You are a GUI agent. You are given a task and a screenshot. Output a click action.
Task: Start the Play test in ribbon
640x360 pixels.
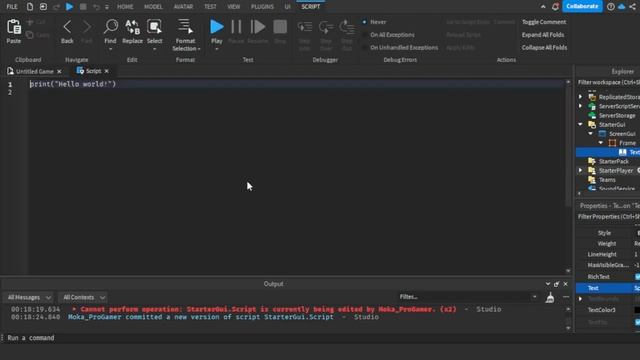[217, 27]
